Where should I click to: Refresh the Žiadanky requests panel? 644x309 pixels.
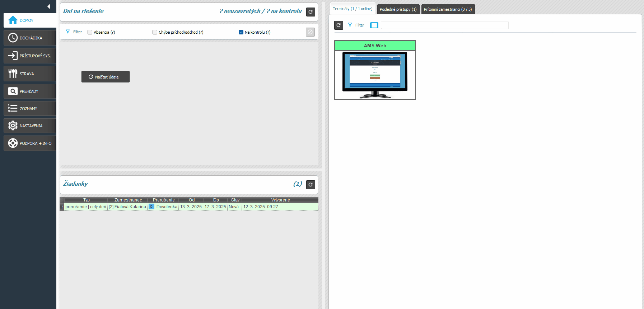[311, 185]
